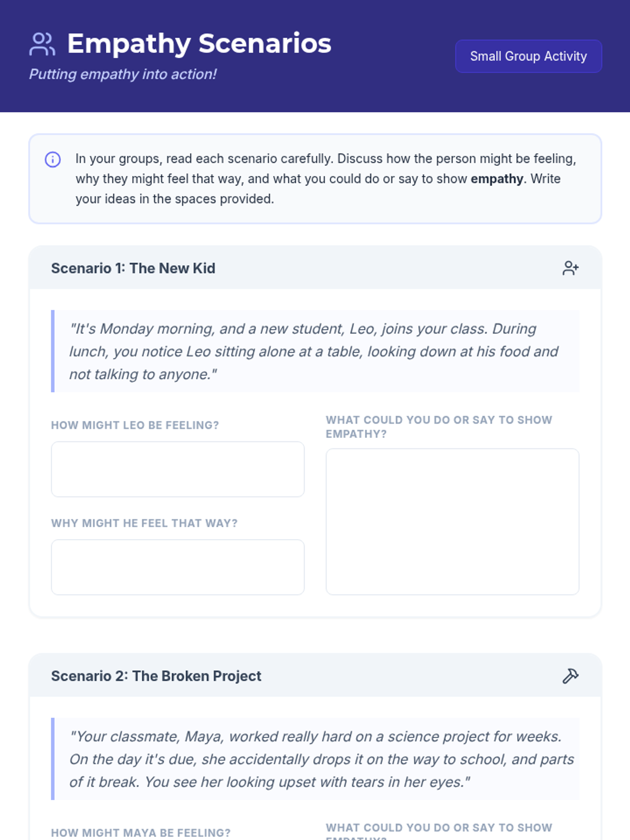Click the 'HOW MIGHT LEO BE FEELING?' label
630x840 pixels.
point(135,425)
